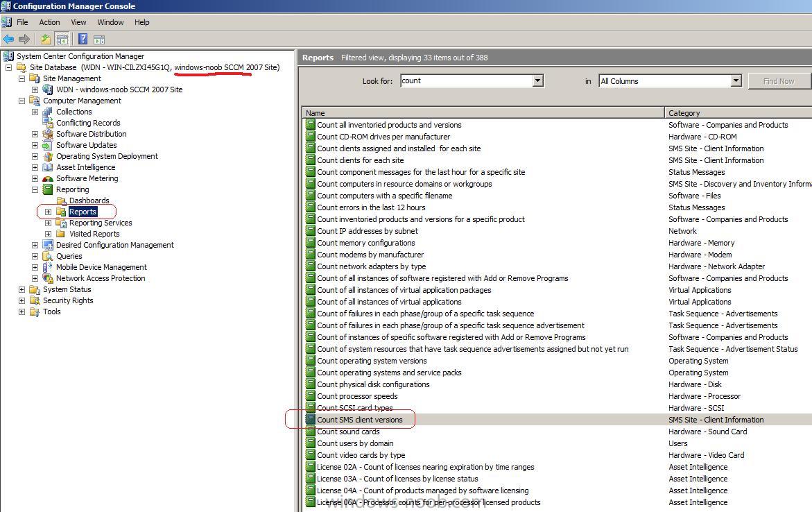Select Count clients for each site report

pos(360,160)
